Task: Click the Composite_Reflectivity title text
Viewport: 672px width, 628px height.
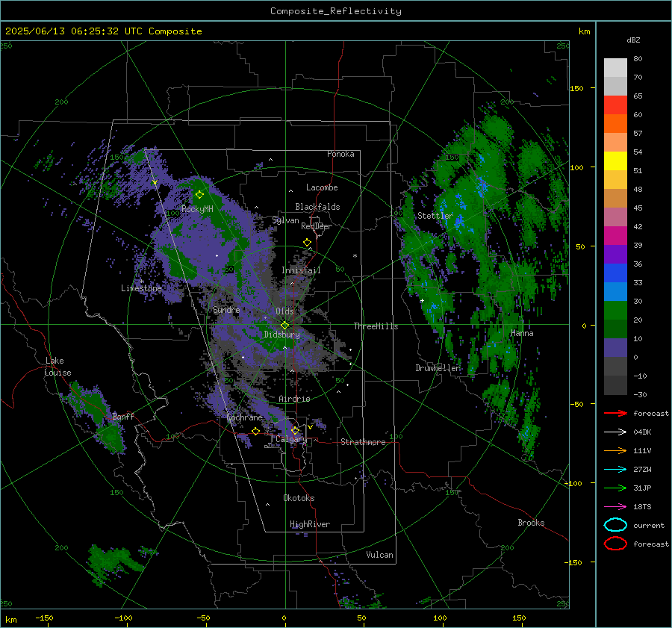Action: pyautogui.click(x=335, y=11)
